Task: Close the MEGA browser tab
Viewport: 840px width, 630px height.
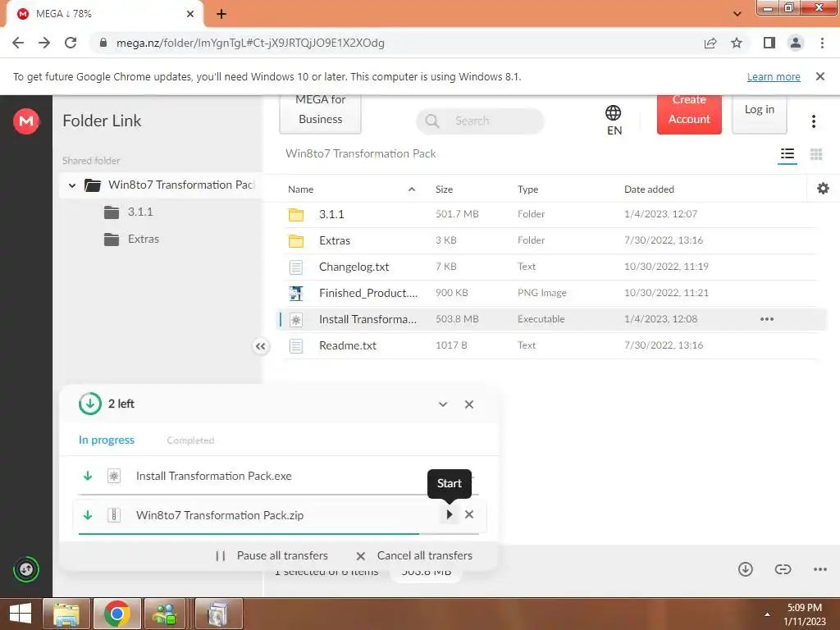Action: tap(190, 14)
